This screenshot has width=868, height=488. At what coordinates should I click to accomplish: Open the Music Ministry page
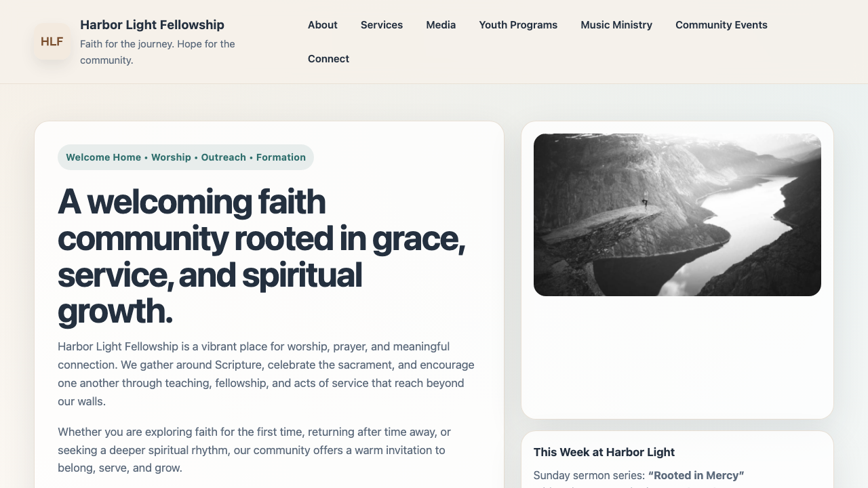(x=616, y=25)
